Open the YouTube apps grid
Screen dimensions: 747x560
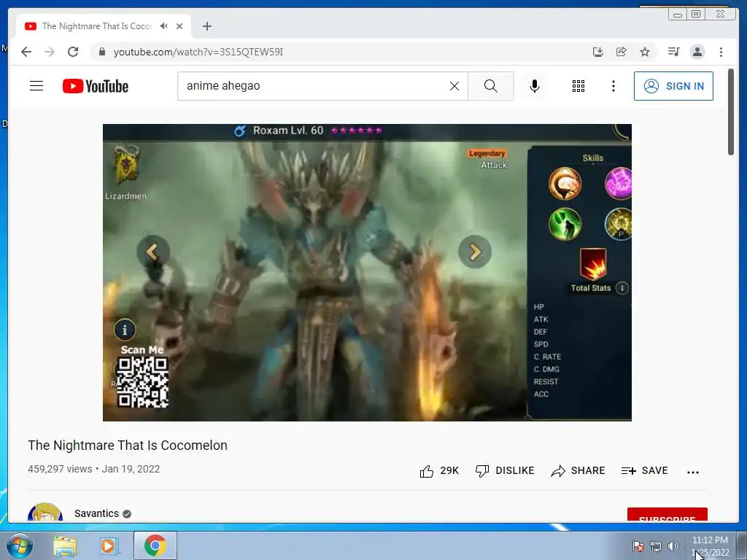point(578,86)
